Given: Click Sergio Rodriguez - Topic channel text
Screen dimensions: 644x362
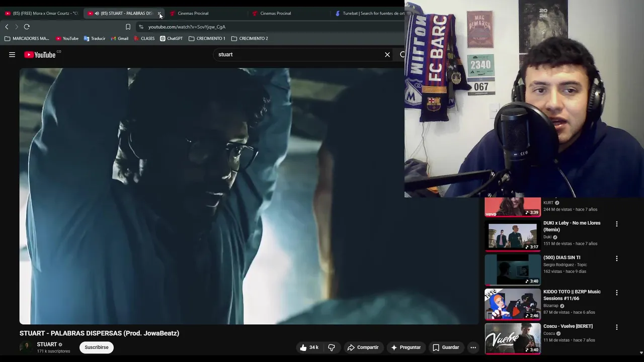Looking at the screenshot, I should (x=565, y=265).
